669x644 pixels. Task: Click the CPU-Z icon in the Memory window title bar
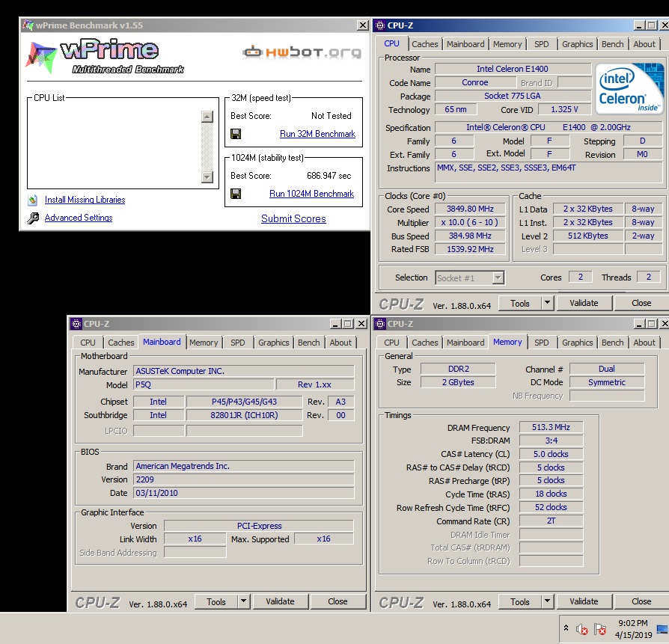click(x=379, y=324)
